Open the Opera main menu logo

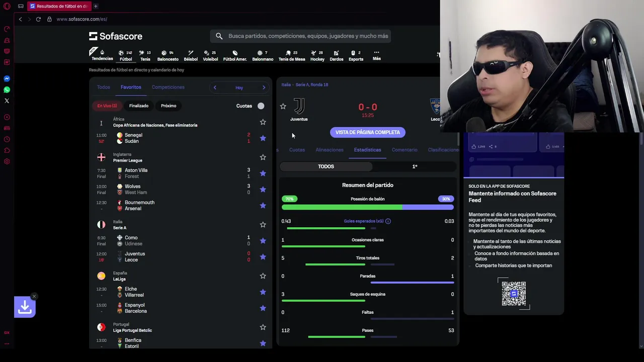pos(7,6)
